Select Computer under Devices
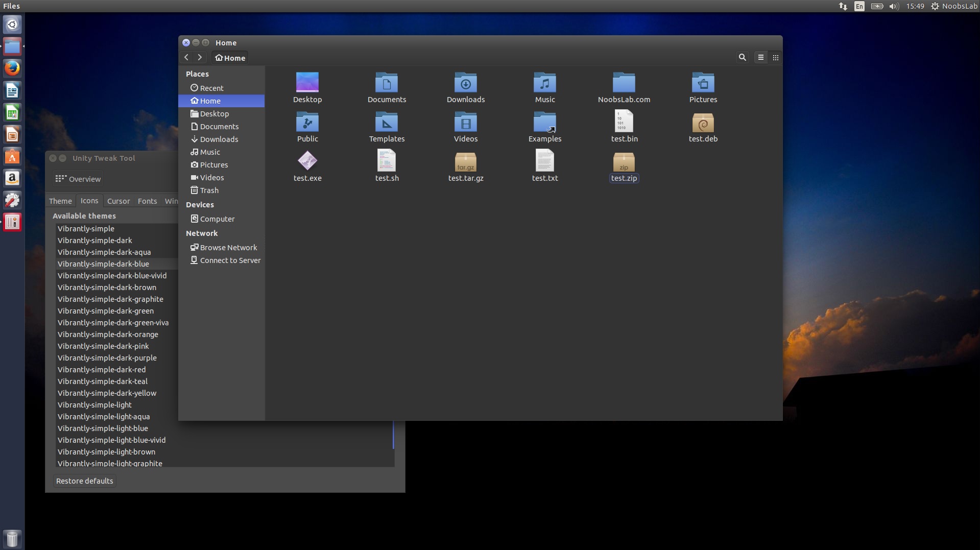The height and width of the screenshot is (550, 980). click(222, 219)
